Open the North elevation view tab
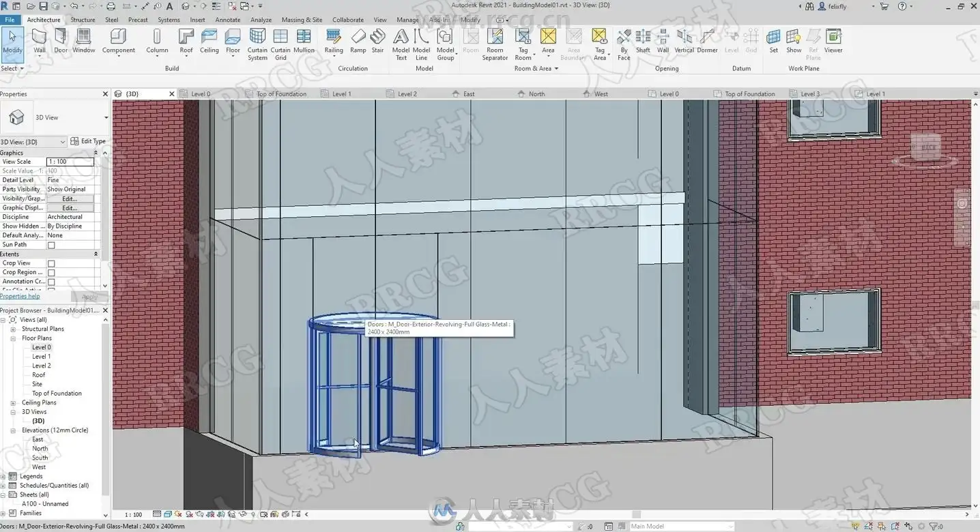This screenshot has width=980, height=532. [536, 94]
